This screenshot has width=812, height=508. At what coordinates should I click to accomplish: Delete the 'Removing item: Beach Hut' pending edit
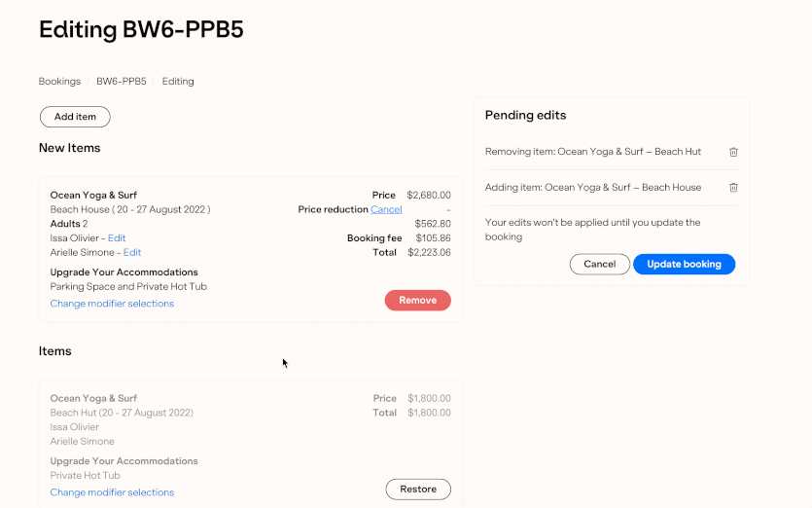tap(734, 152)
